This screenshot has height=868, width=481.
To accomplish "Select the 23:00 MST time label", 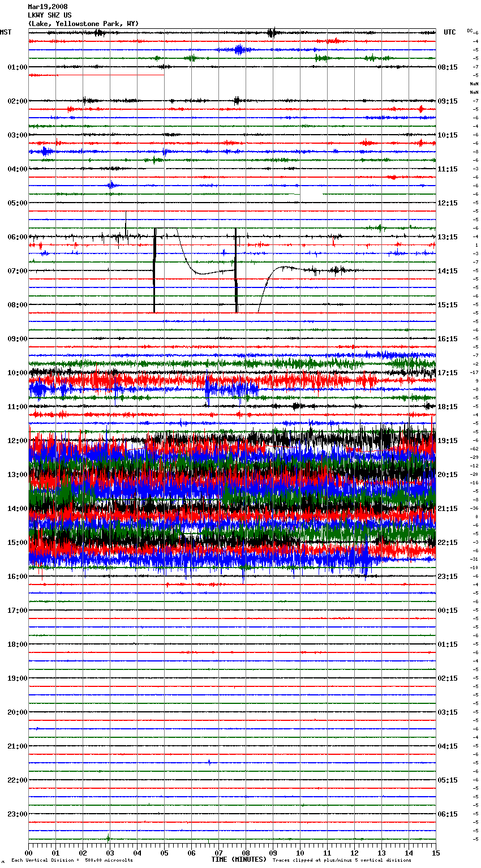I will pos(17,814).
